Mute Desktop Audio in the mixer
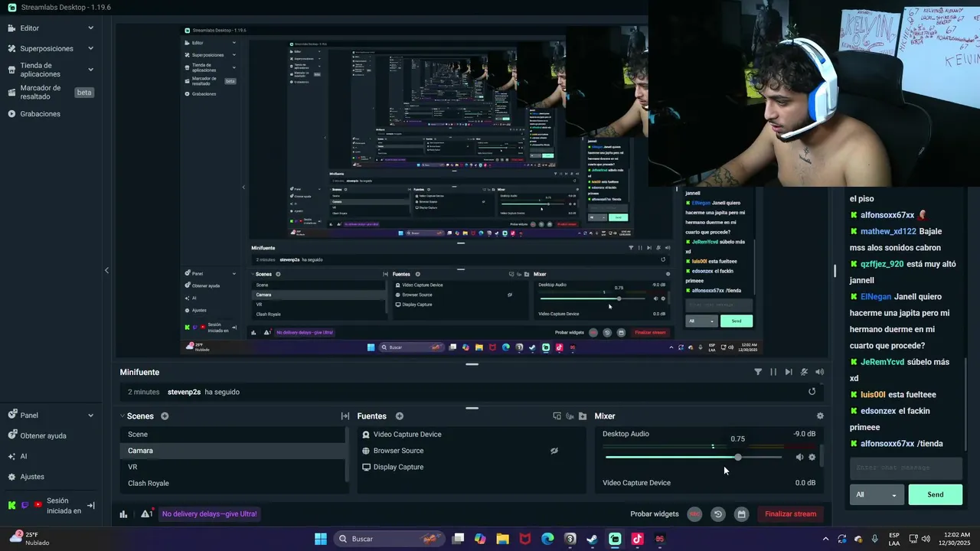 [x=799, y=458]
